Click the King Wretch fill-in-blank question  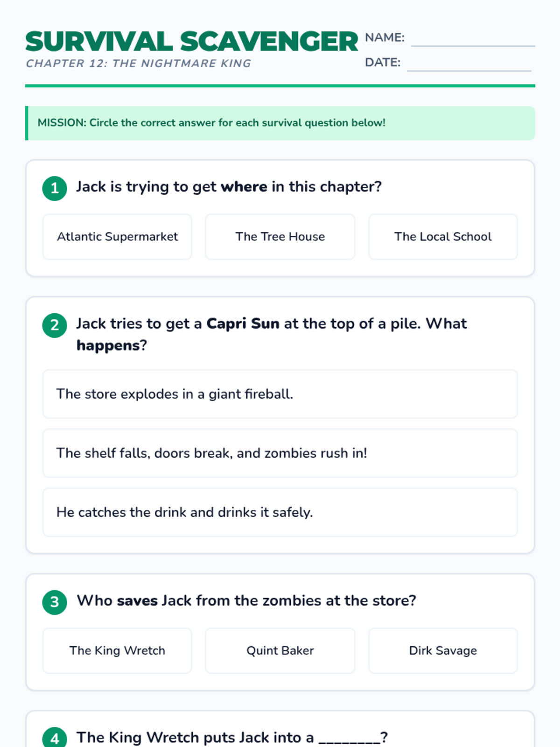pyautogui.click(x=232, y=738)
